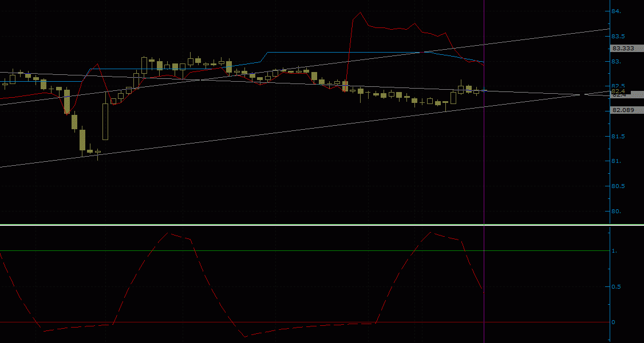
Task: Click the 0.5 oscillator axis label
Action: pos(615,287)
